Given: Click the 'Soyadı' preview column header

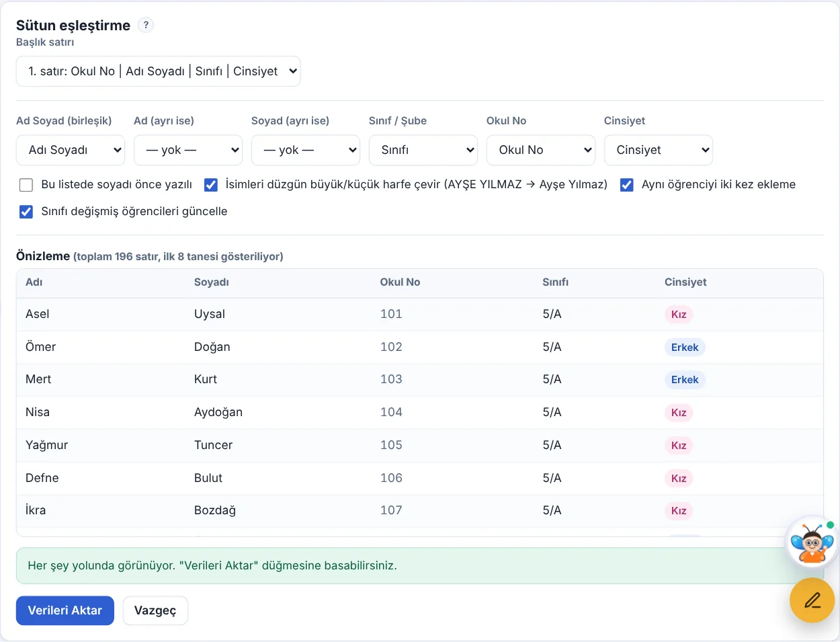Looking at the screenshot, I should (212, 282).
